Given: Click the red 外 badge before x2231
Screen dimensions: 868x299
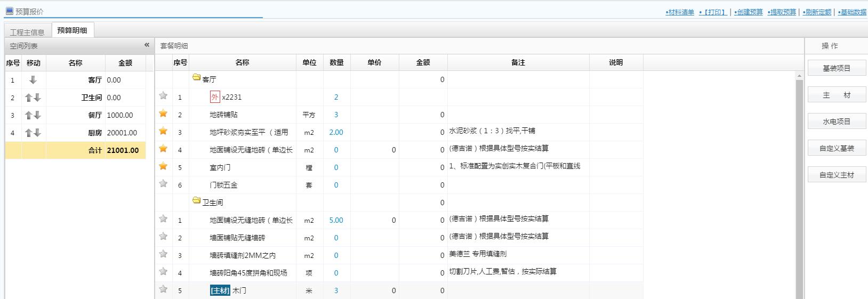Looking at the screenshot, I should pyautogui.click(x=214, y=97).
